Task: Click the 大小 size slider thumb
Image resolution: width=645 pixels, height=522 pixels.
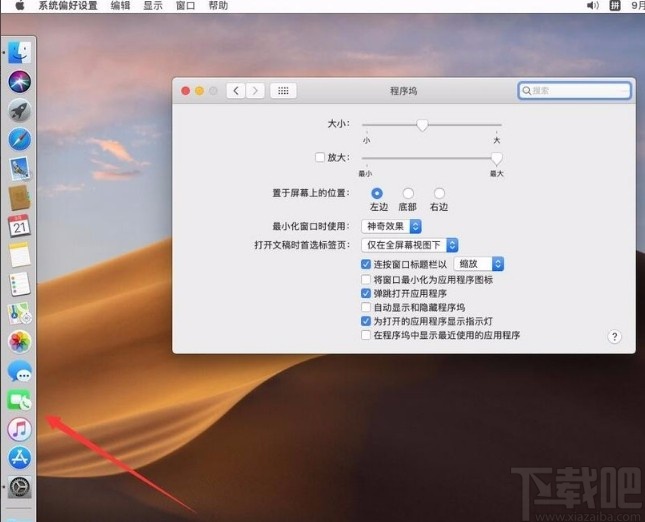Action: coord(422,125)
